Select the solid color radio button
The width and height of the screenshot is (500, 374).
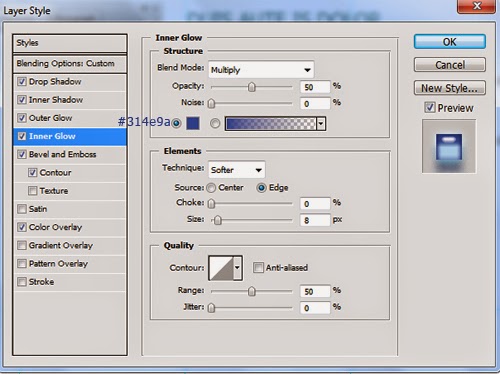point(176,123)
